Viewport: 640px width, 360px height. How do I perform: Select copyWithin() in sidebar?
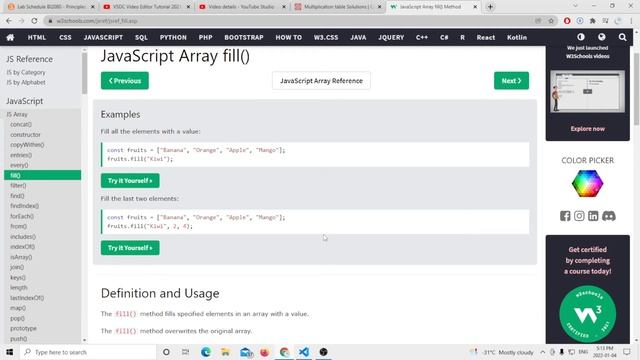coord(27,144)
